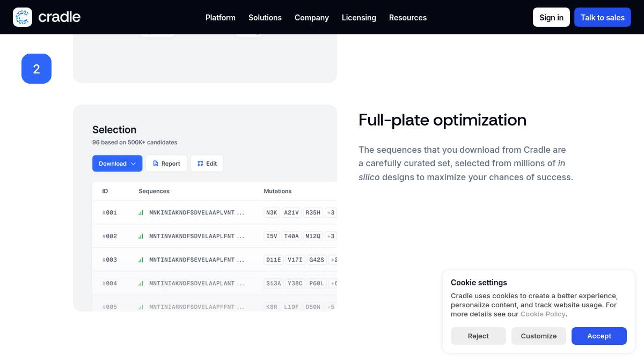Click the blue step 2 badge
644x362 pixels.
pyautogui.click(x=36, y=69)
